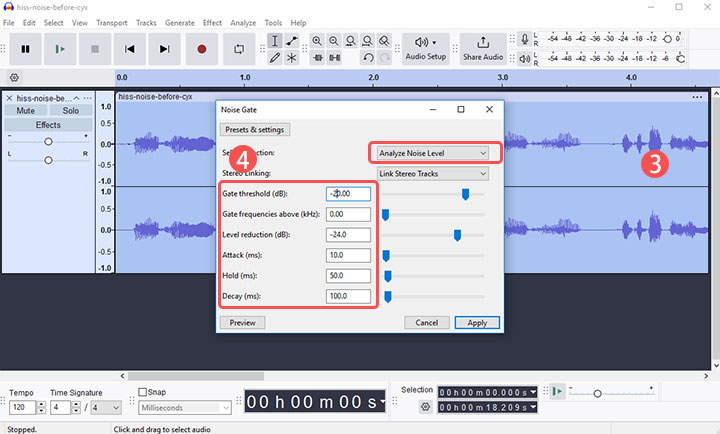This screenshot has height=434, width=720.
Task: Open the Analyze Noise Level dropdown
Action: coord(433,153)
